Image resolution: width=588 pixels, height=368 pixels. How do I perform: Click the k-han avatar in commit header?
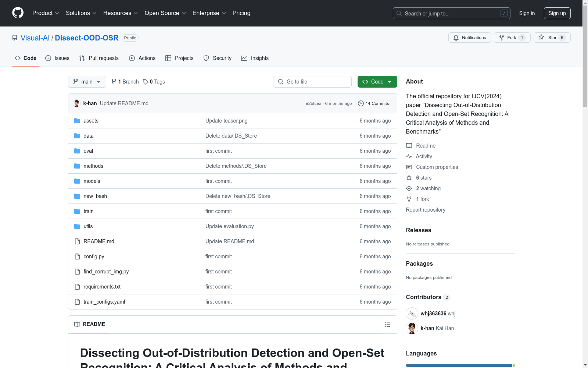click(x=77, y=103)
